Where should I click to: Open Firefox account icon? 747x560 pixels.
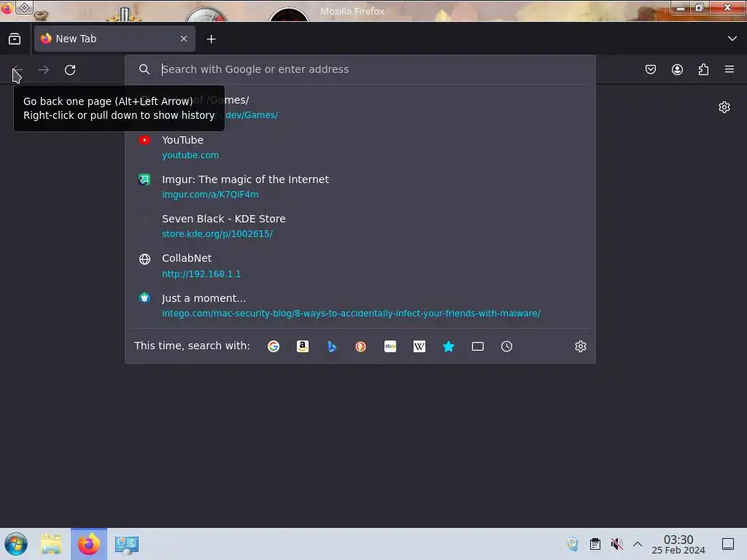click(677, 69)
